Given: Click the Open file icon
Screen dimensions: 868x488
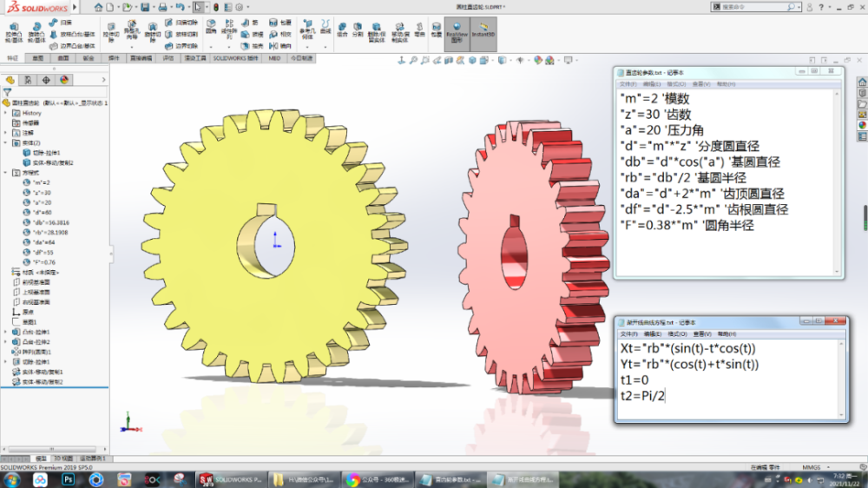Looking at the screenshot, I should [127, 7].
